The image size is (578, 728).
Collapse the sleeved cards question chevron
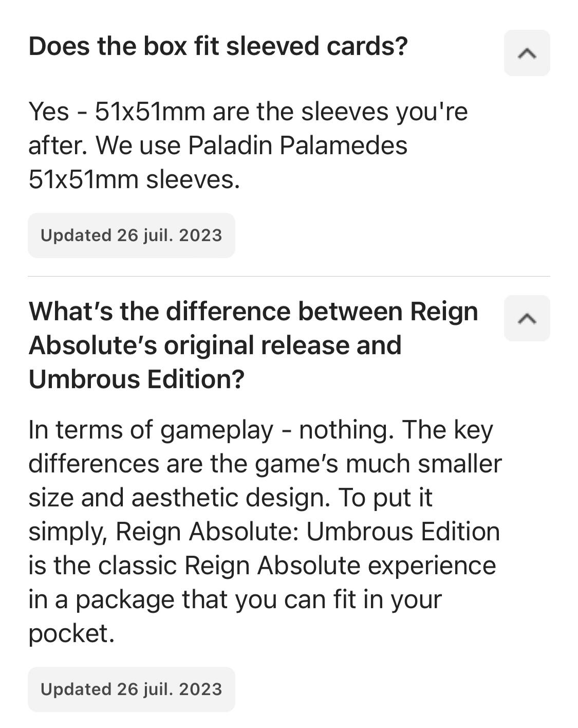click(x=527, y=53)
